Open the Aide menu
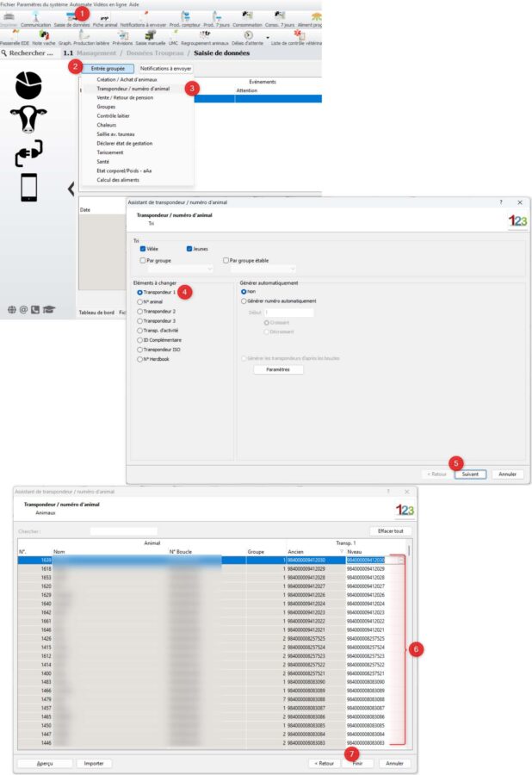The height and width of the screenshot is (775, 532). (x=133, y=4)
